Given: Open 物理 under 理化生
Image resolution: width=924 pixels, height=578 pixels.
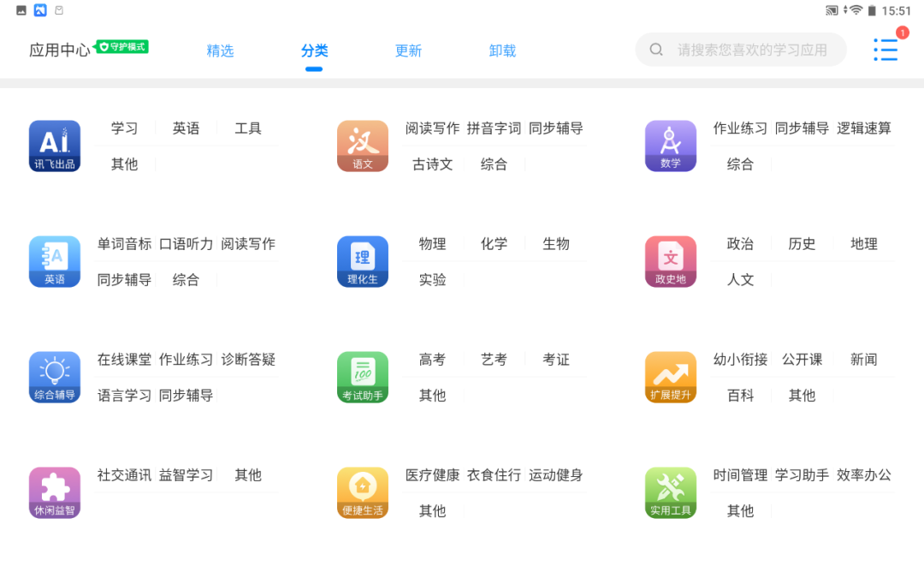Looking at the screenshot, I should tap(433, 244).
